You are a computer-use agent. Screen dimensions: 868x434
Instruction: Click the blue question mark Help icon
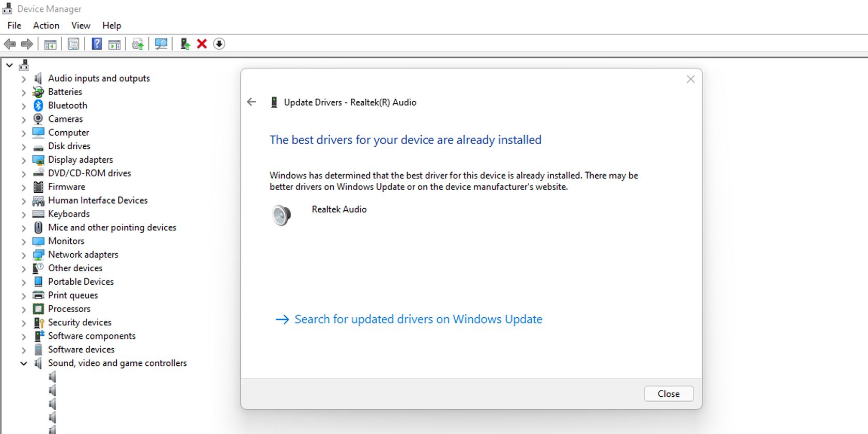[97, 44]
